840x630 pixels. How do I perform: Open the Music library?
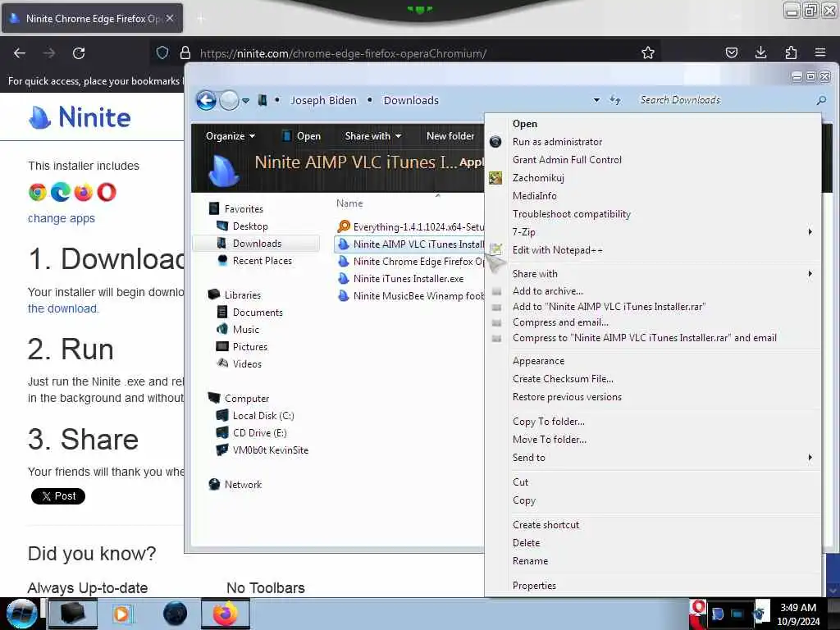(x=246, y=329)
